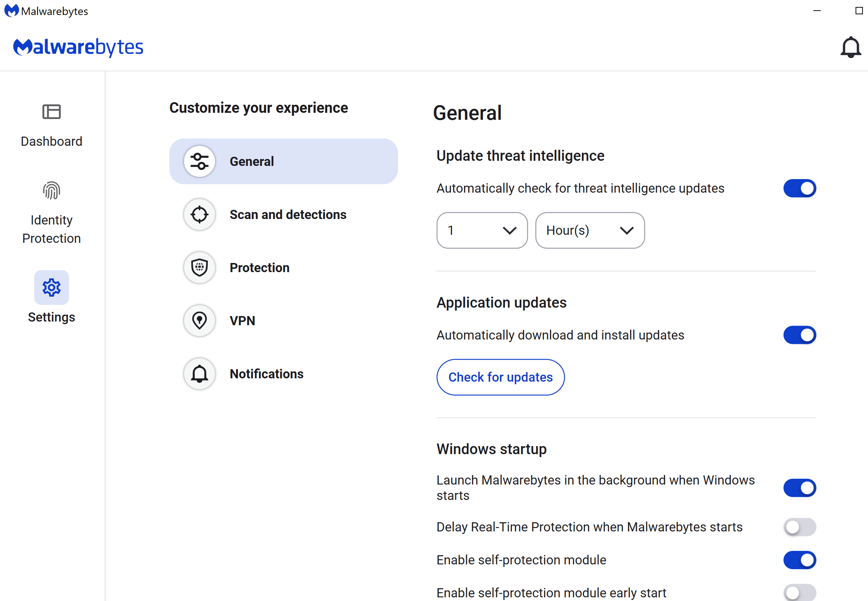Toggle launch Malwarebytes in background at startup

click(800, 488)
